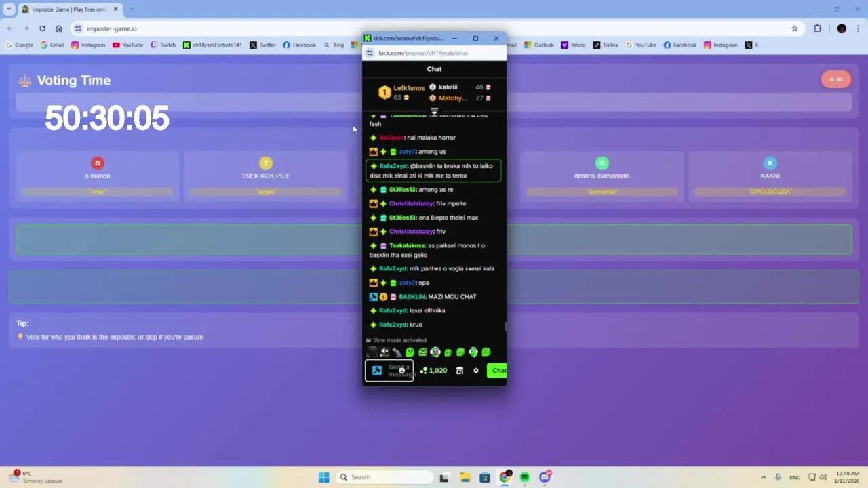Viewport: 868px width, 488px height.
Task: Insert the green crying-eyes Kick emote
Action: (x=410, y=352)
